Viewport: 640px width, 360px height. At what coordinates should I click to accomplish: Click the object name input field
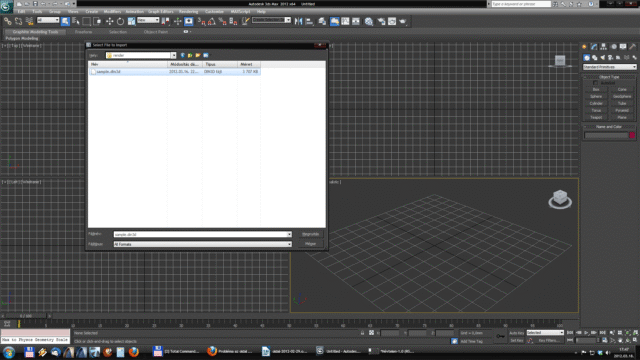606,135
